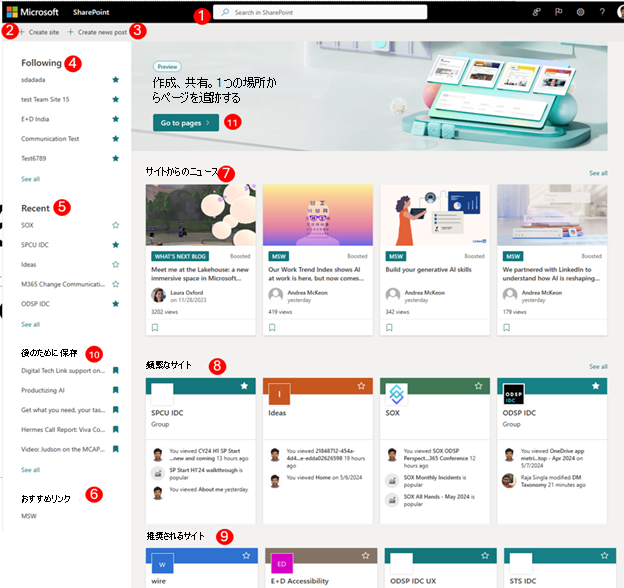Image resolution: width=624 pixels, height=588 pixels.
Task: Open We partnered with LinkedIn article
Action: [551, 274]
